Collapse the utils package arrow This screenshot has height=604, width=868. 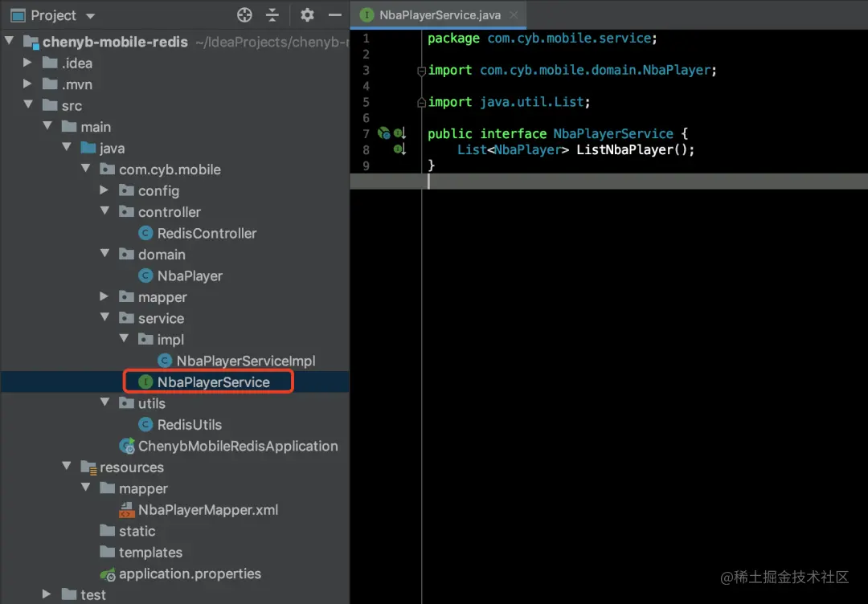pyautogui.click(x=105, y=402)
